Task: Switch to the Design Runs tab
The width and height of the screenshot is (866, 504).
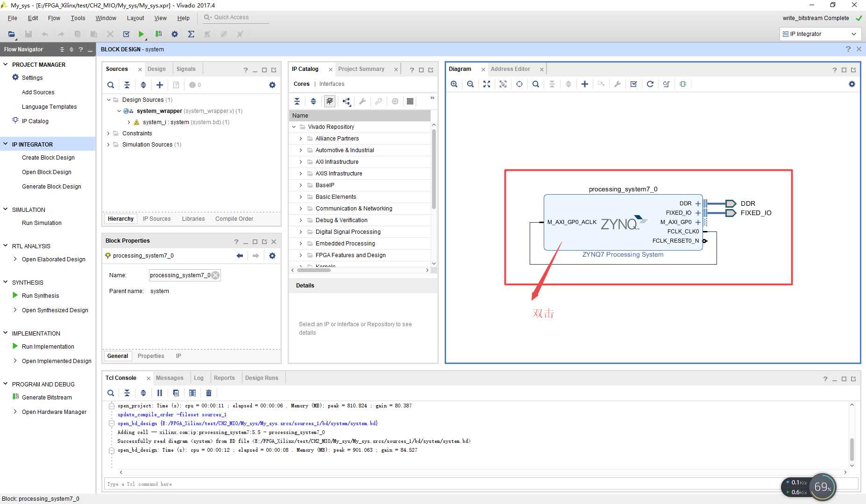Action: pyautogui.click(x=262, y=378)
